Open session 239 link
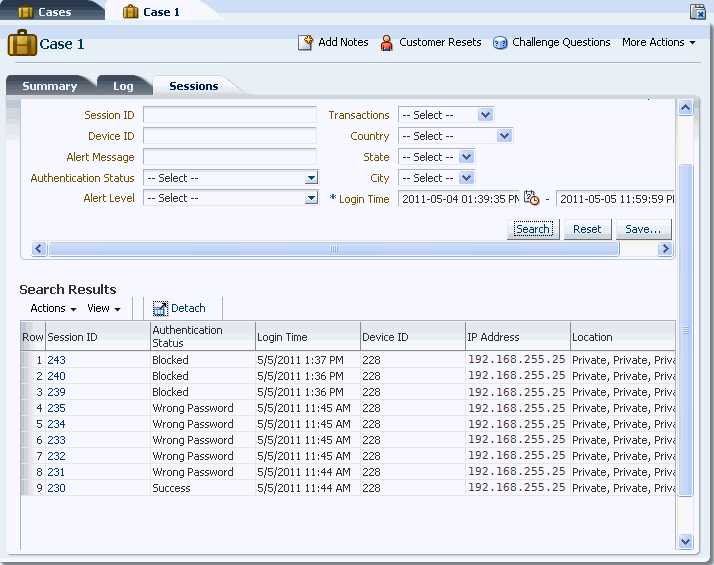 point(56,392)
